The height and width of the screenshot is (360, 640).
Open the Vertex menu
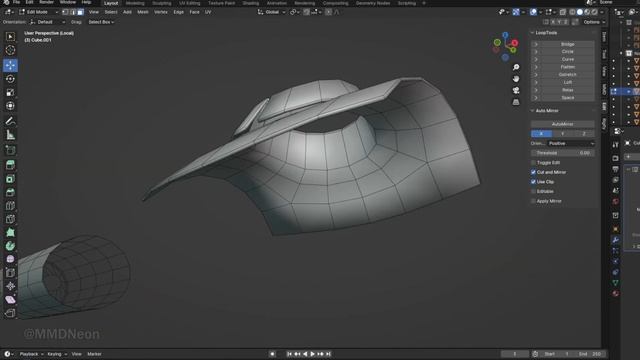pyautogui.click(x=161, y=12)
